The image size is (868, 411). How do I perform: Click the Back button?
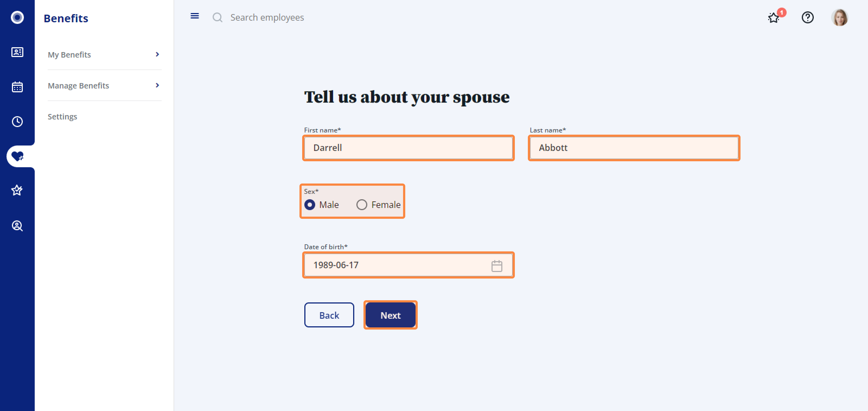329,315
